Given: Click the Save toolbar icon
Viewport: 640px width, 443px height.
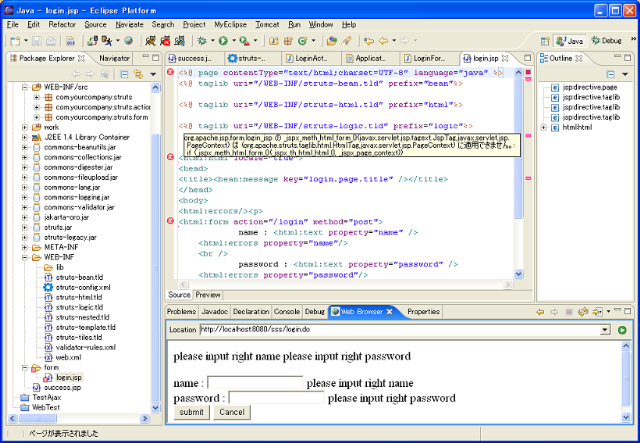Looking at the screenshot, I should pyautogui.click(x=37, y=41).
